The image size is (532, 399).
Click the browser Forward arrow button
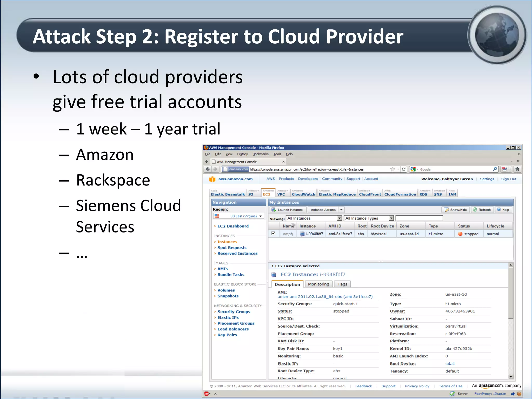pos(215,169)
